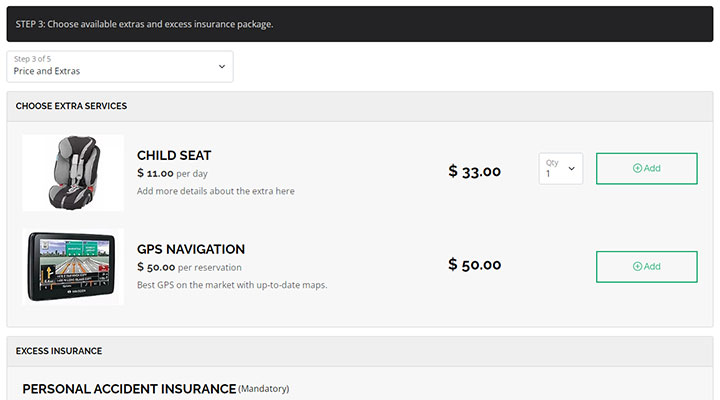
Task: Add the Child Seat extra
Action: pos(647,169)
